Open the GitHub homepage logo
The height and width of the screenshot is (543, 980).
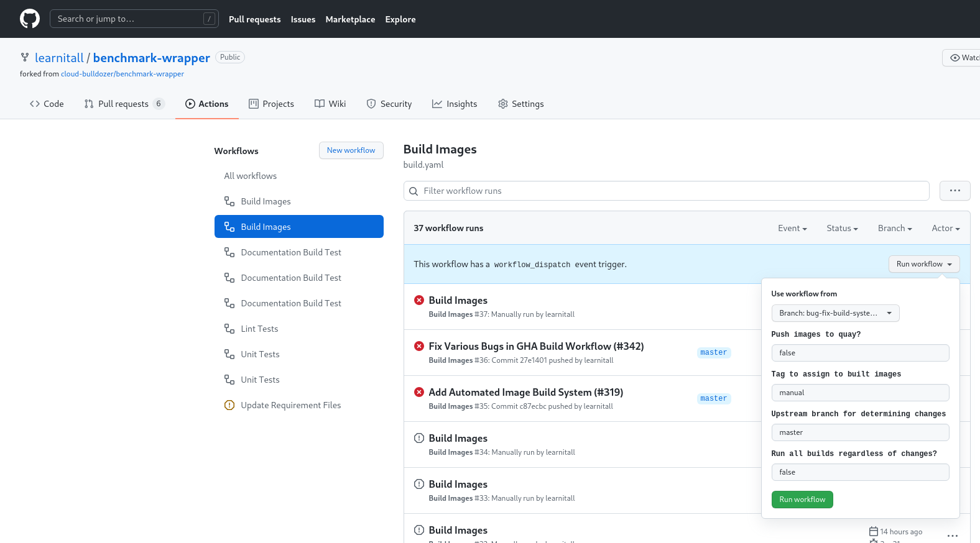30,19
